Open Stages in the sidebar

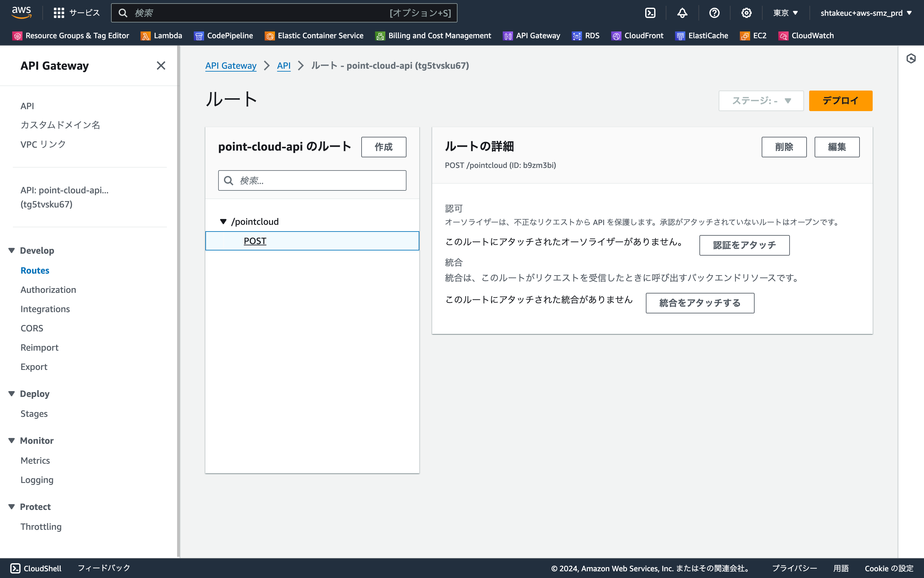coord(34,414)
